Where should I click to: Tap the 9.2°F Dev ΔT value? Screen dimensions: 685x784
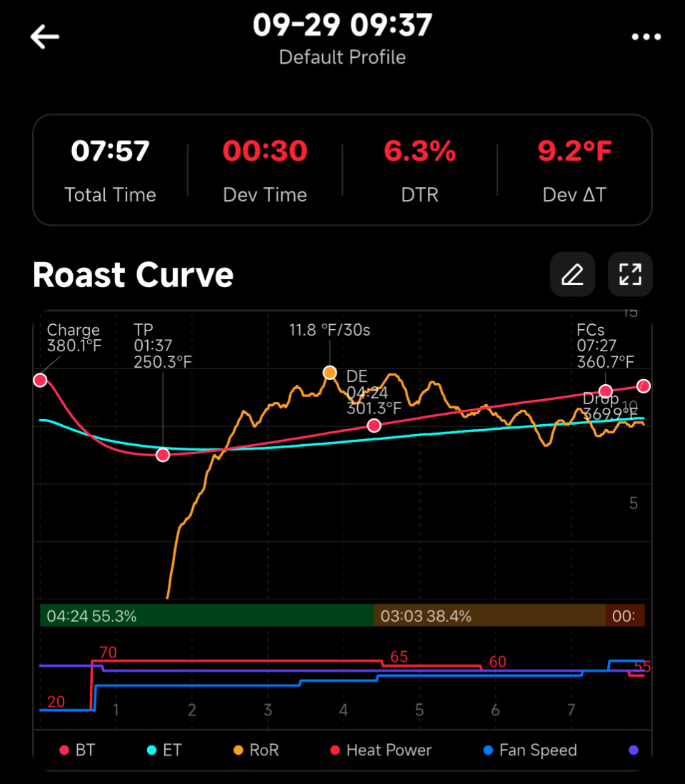point(574,151)
